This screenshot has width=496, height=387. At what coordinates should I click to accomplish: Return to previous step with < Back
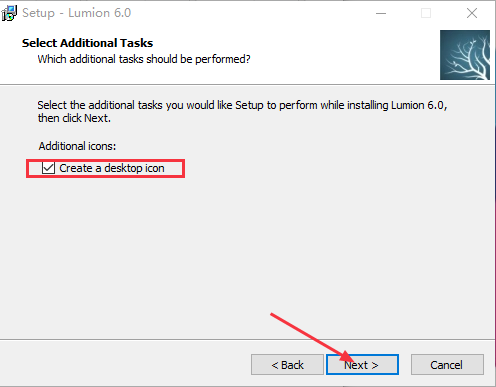(287, 364)
